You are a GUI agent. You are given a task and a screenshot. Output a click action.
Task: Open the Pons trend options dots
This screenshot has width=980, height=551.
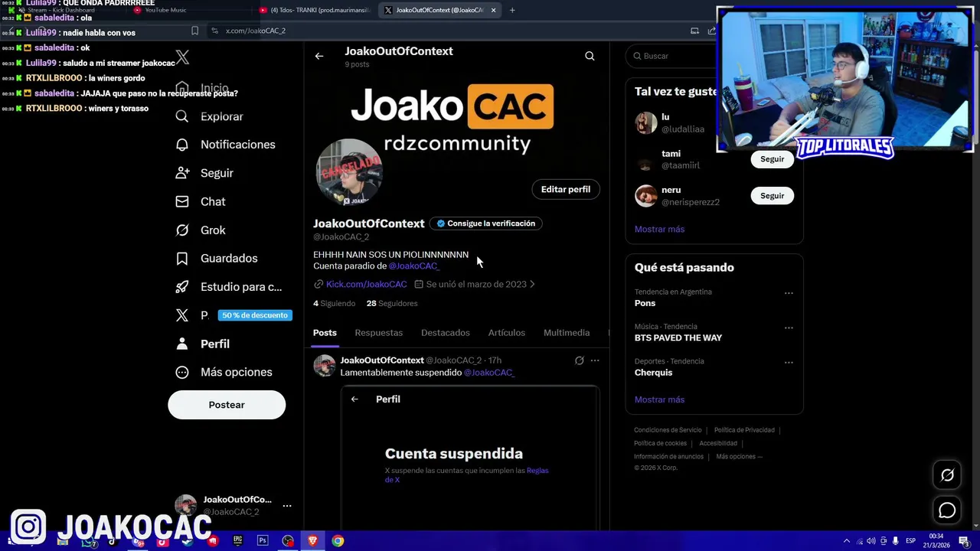click(x=789, y=293)
